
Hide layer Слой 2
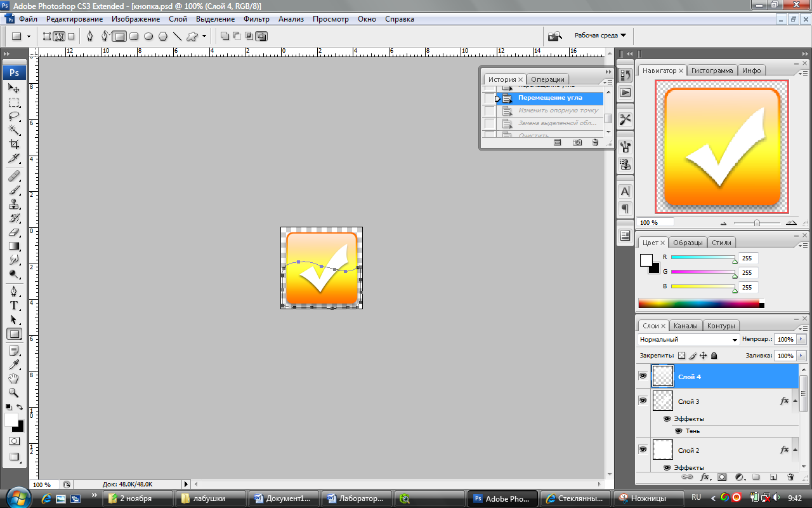point(643,450)
